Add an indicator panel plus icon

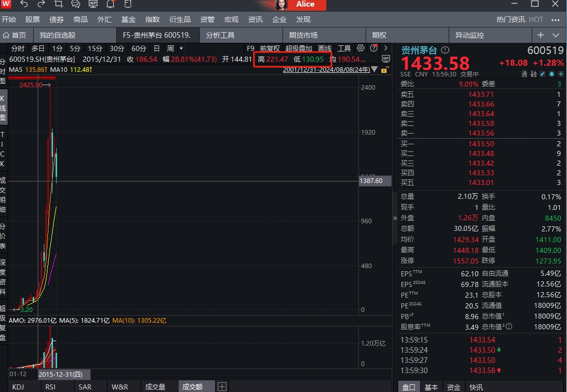point(222,386)
